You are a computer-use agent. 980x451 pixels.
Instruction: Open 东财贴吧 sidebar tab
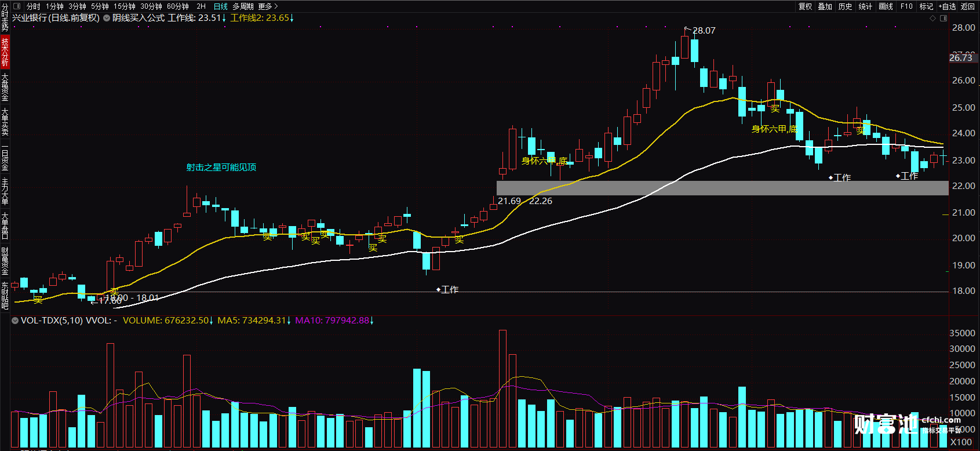(5, 296)
